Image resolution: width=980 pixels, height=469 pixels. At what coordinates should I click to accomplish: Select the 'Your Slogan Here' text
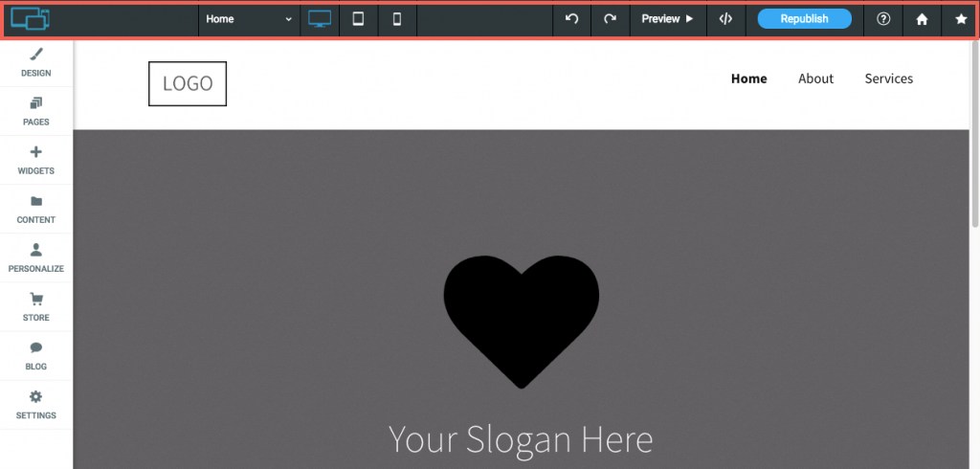coord(521,439)
